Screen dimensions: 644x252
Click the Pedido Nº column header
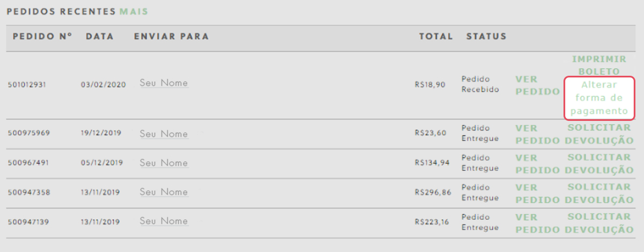click(x=42, y=37)
